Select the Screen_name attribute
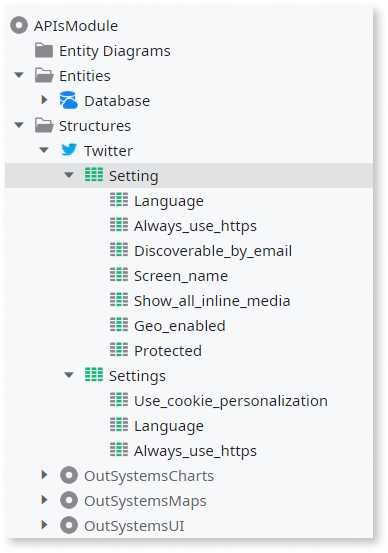This screenshot has height=553, width=388. tap(181, 276)
